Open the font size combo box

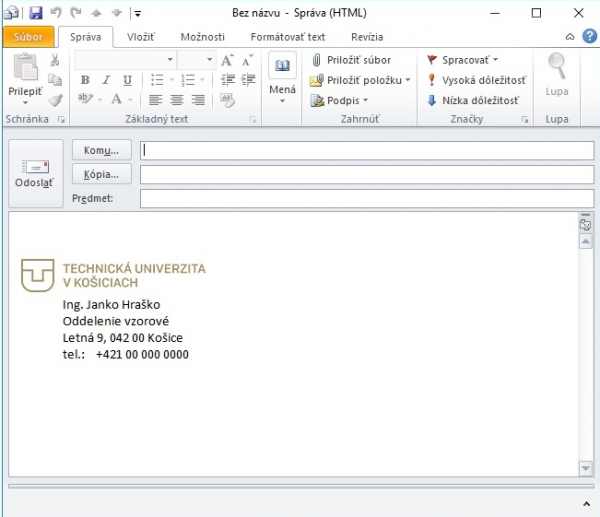(x=197, y=60)
